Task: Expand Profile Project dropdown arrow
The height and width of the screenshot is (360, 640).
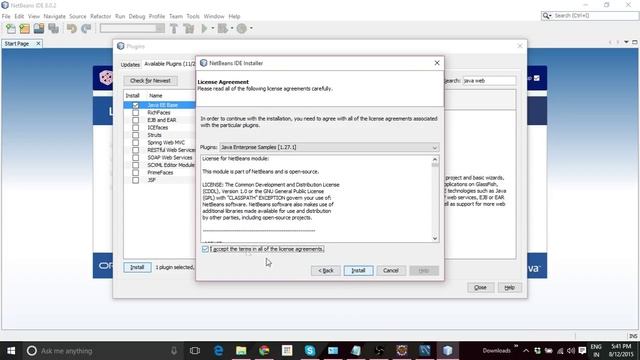Action: [x=251, y=29]
